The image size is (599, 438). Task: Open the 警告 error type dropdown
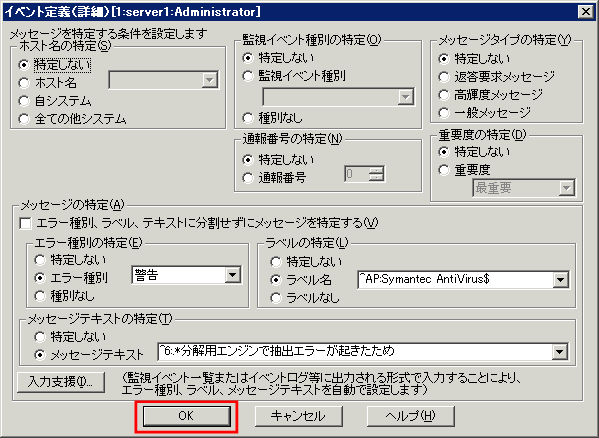click(233, 275)
